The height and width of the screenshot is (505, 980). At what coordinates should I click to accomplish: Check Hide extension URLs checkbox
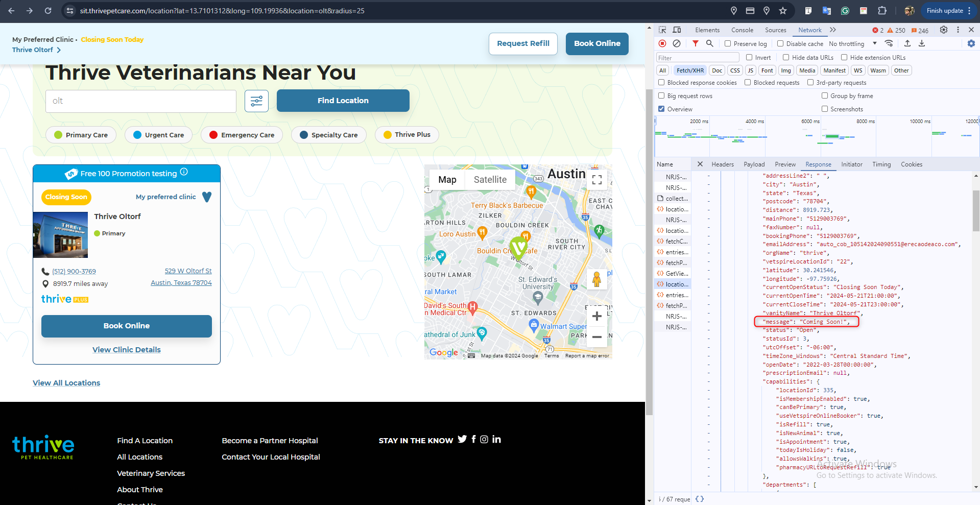tap(844, 57)
